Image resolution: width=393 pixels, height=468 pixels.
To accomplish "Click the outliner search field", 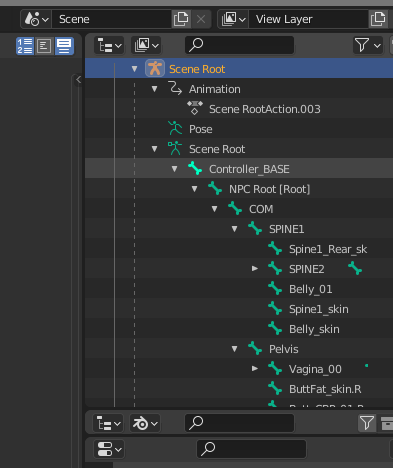I will [x=239, y=45].
